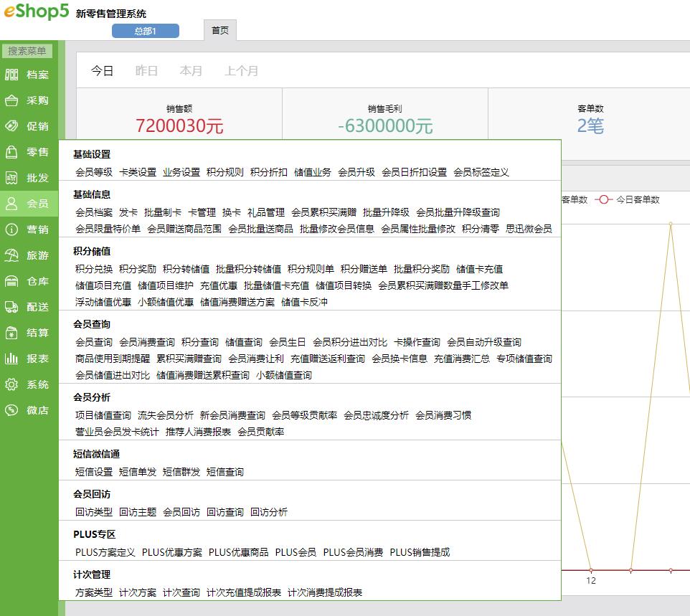Open the 计次查询 link
Image resolution: width=690 pixels, height=616 pixels.
coord(181,592)
